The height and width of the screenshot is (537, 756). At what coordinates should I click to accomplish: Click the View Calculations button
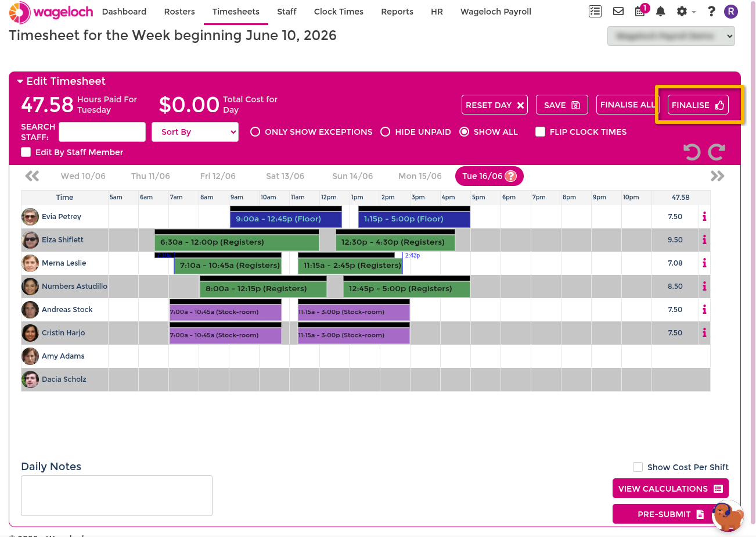pyautogui.click(x=671, y=489)
